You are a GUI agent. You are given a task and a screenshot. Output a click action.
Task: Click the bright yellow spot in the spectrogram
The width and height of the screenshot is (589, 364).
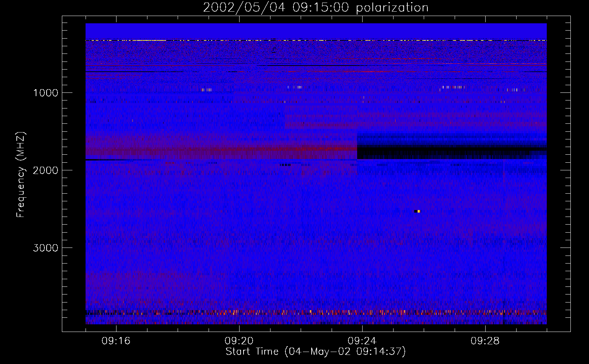pos(419,211)
